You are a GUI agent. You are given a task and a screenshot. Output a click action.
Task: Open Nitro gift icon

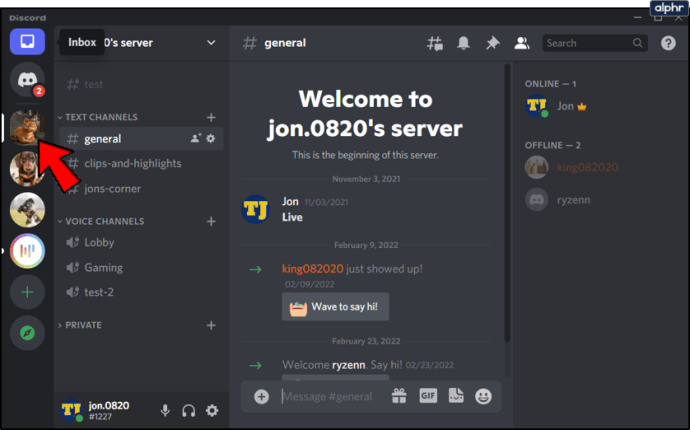coord(399,396)
